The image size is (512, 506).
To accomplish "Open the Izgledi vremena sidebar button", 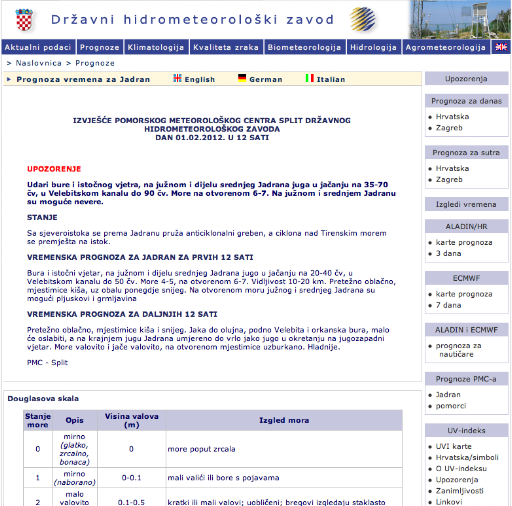I will [x=466, y=204].
